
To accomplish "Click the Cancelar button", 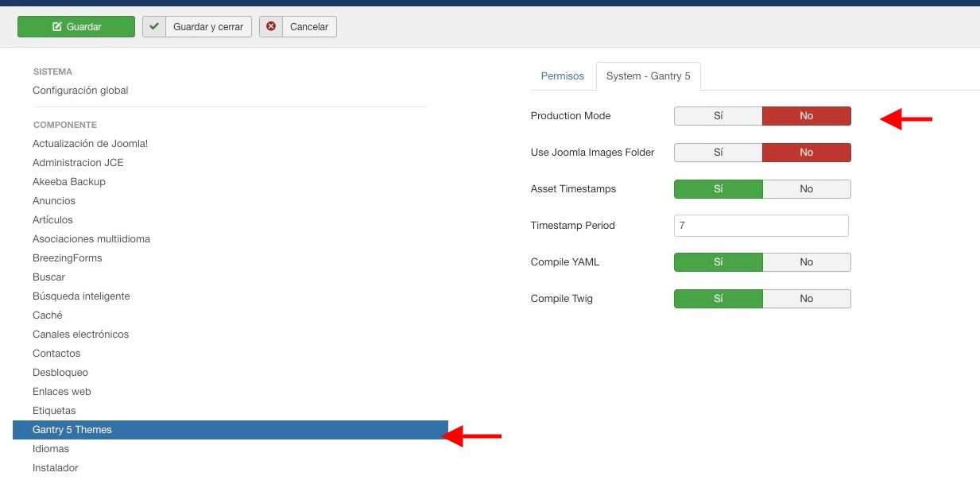I will pyautogui.click(x=298, y=26).
